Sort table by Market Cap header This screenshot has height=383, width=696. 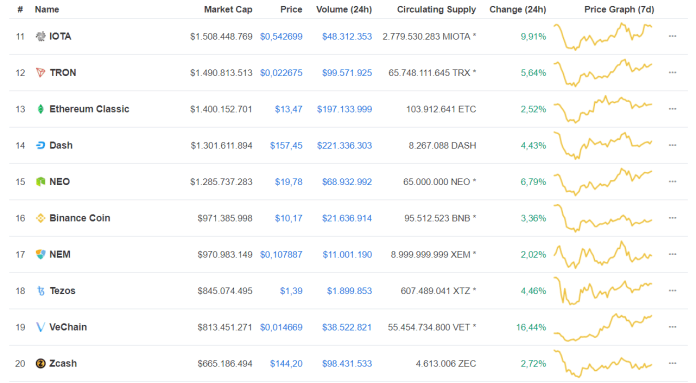pyautogui.click(x=228, y=9)
